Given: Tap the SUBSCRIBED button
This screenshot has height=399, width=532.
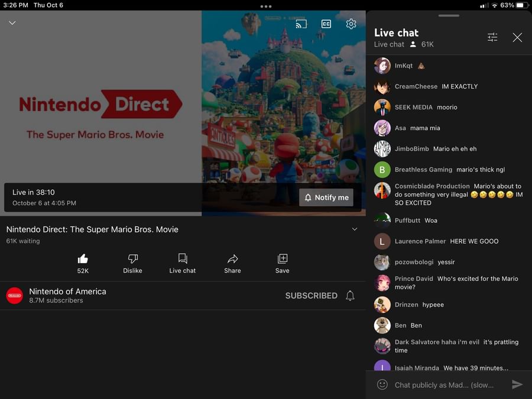Looking at the screenshot, I should pos(311,296).
